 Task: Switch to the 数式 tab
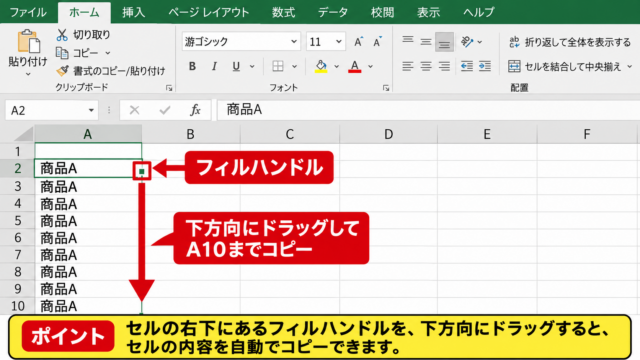pos(283,12)
